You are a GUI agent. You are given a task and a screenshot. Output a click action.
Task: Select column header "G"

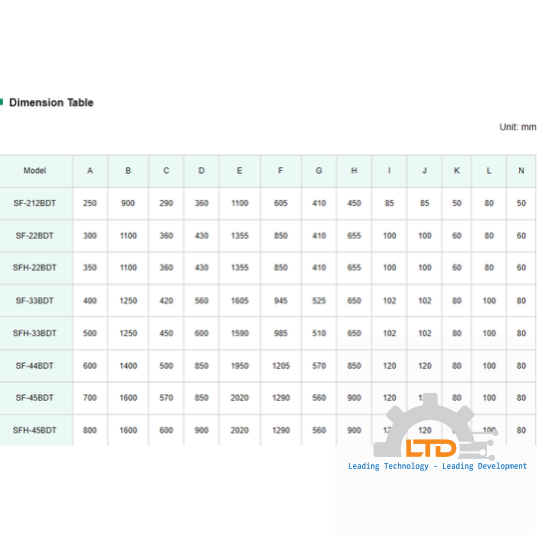(319, 170)
